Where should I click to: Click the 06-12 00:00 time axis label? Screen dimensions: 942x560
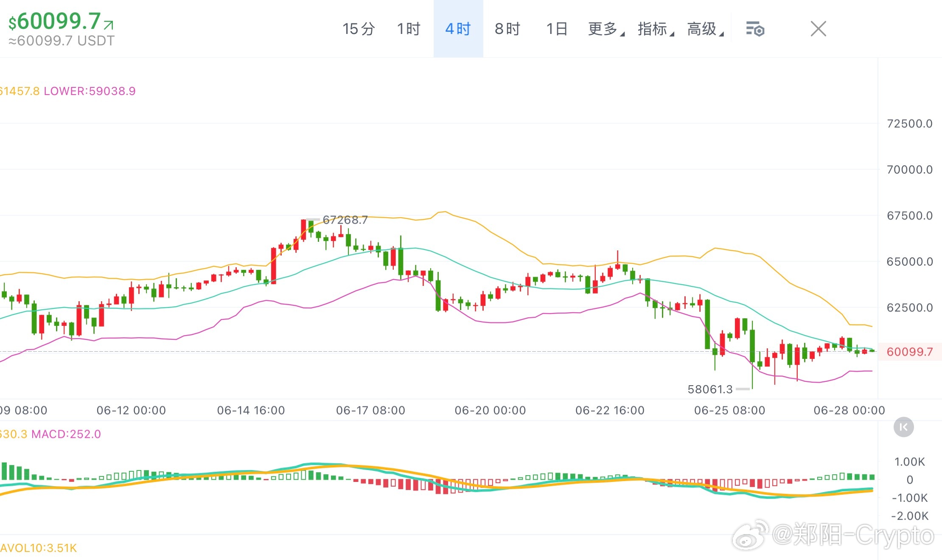pos(131,410)
